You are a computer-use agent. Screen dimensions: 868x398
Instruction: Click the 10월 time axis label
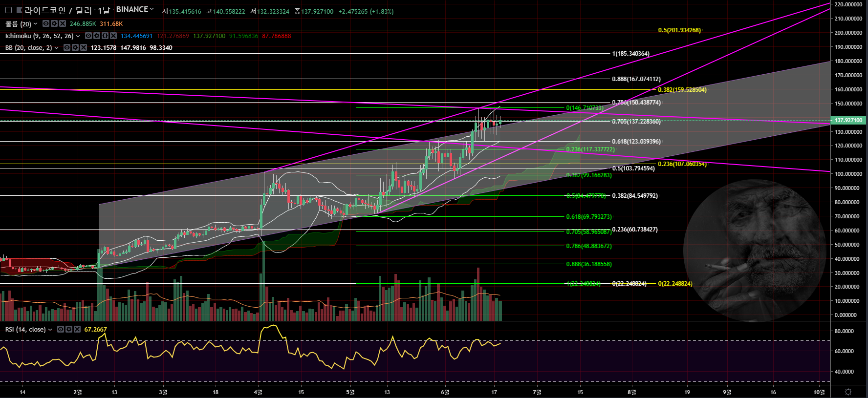[819, 392]
